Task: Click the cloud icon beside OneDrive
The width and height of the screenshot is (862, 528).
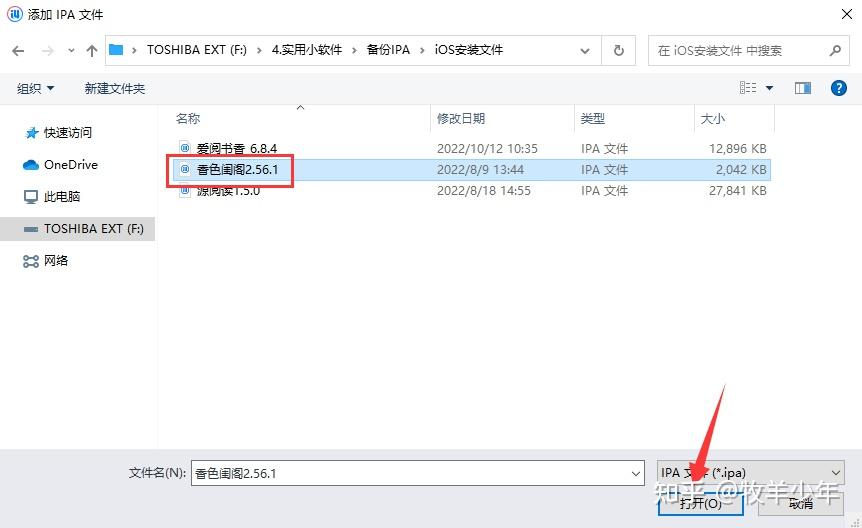Action: [31, 164]
